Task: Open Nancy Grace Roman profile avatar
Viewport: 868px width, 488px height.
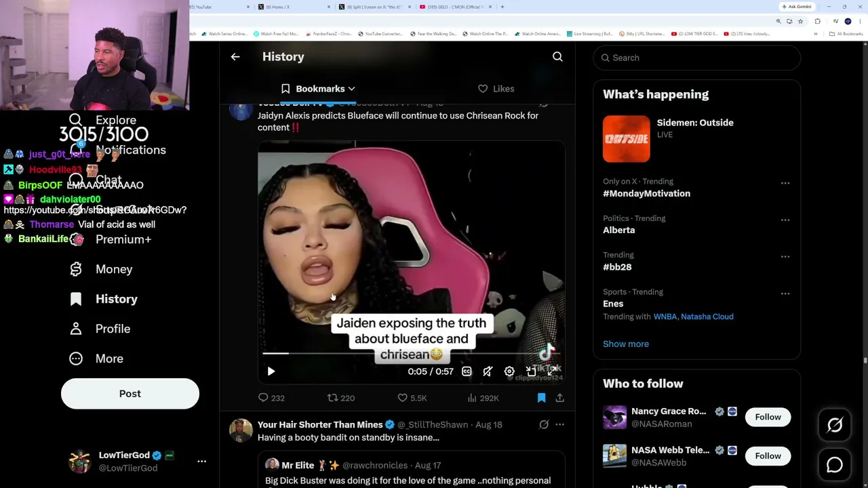Action: (x=614, y=417)
